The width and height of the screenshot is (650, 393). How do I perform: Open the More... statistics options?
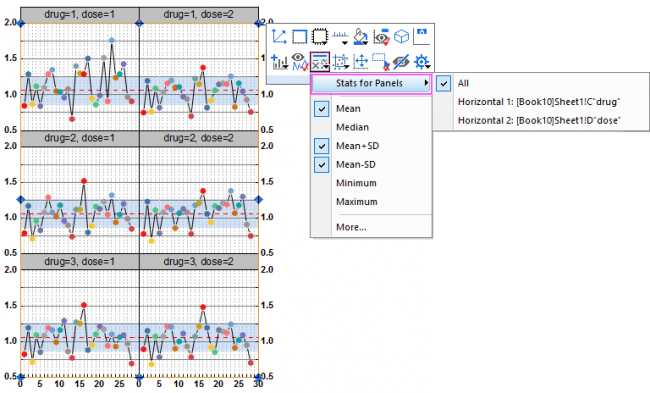click(351, 227)
